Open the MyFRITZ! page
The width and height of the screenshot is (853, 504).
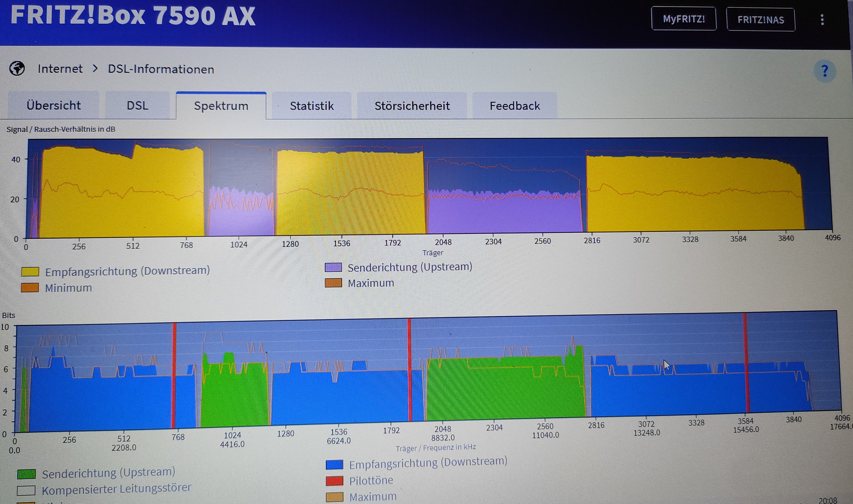(684, 19)
